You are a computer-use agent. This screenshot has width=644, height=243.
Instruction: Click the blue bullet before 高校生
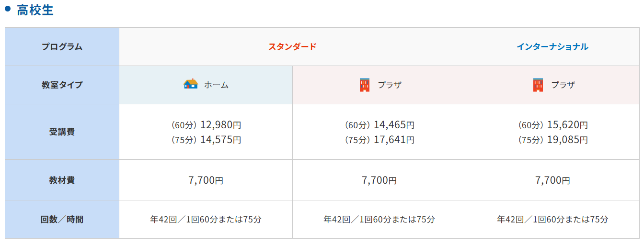8,9
